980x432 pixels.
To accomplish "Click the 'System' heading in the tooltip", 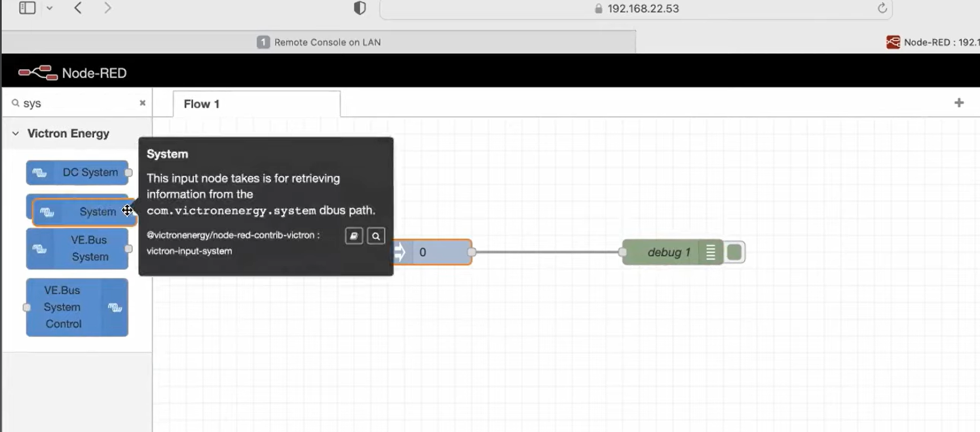I will (x=167, y=154).
